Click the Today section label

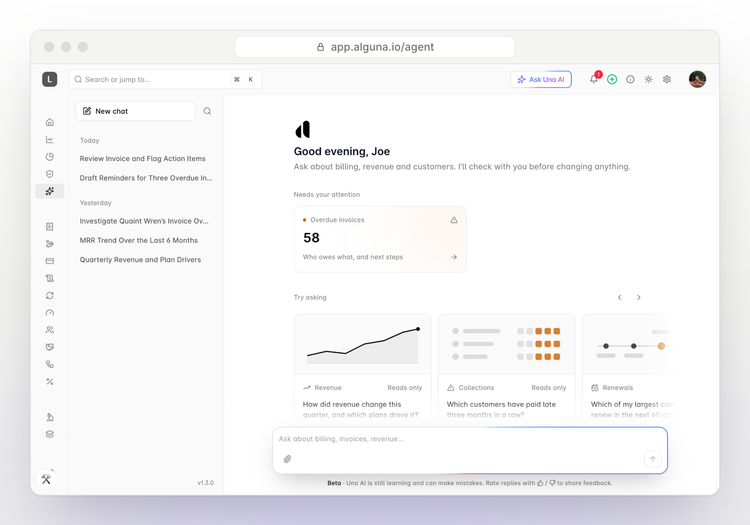pyautogui.click(x=89, y=141)
